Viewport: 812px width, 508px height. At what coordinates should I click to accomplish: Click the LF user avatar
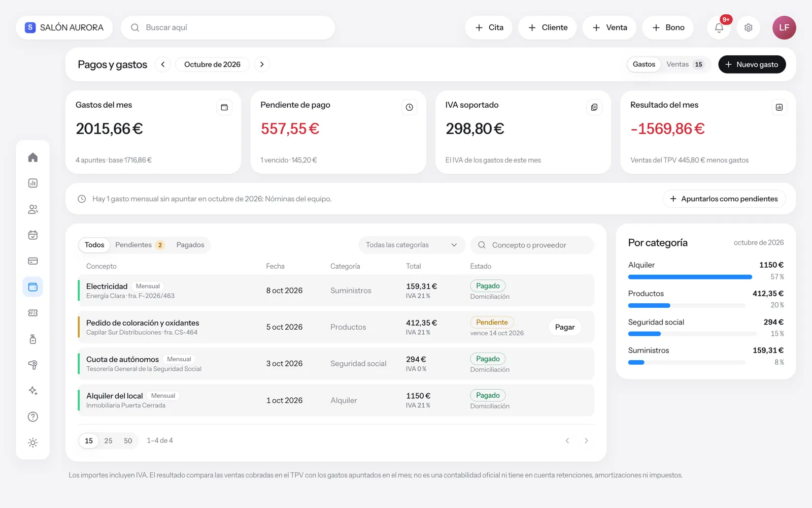(x=784, y=27)
